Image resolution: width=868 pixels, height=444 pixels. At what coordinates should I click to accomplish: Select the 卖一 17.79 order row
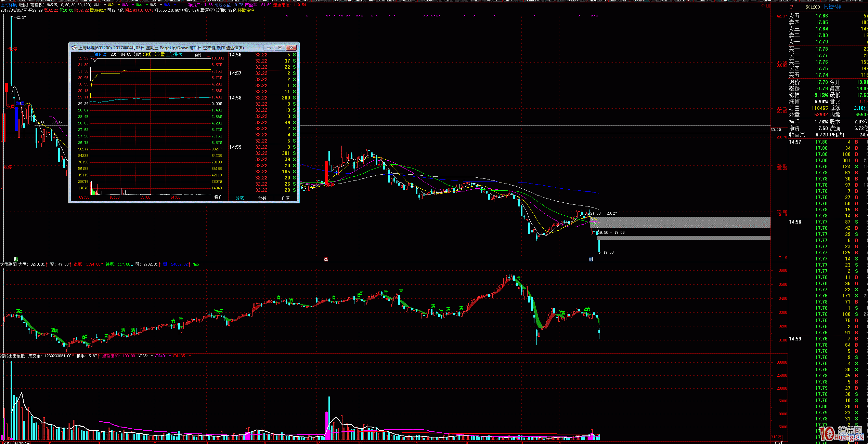tap(828, 42)
